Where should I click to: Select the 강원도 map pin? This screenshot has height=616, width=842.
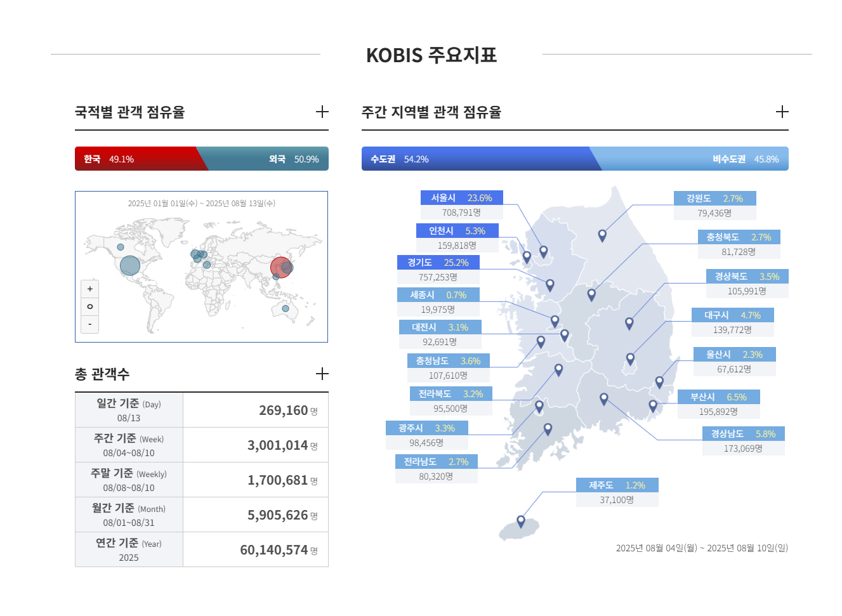(x=602, y=235)
